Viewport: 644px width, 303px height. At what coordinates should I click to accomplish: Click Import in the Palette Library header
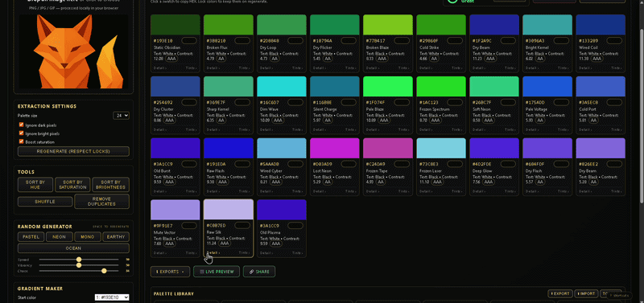coord(586,293)
